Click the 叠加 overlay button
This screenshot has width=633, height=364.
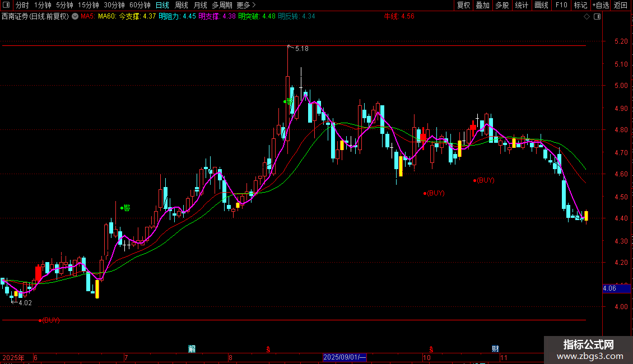coord(482,5)
